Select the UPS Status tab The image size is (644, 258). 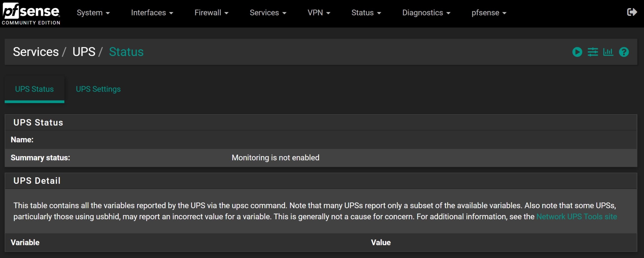pyautogui.click(x=34, y=89)
